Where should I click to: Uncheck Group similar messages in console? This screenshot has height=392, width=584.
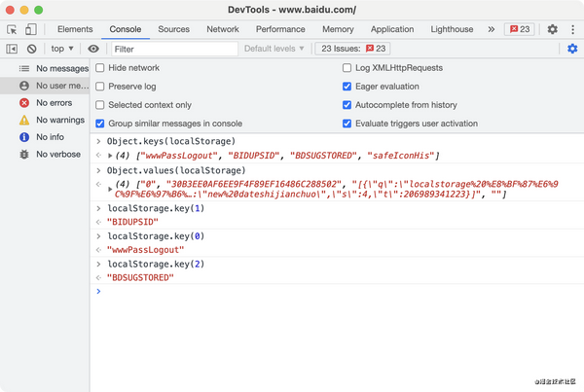100,124
